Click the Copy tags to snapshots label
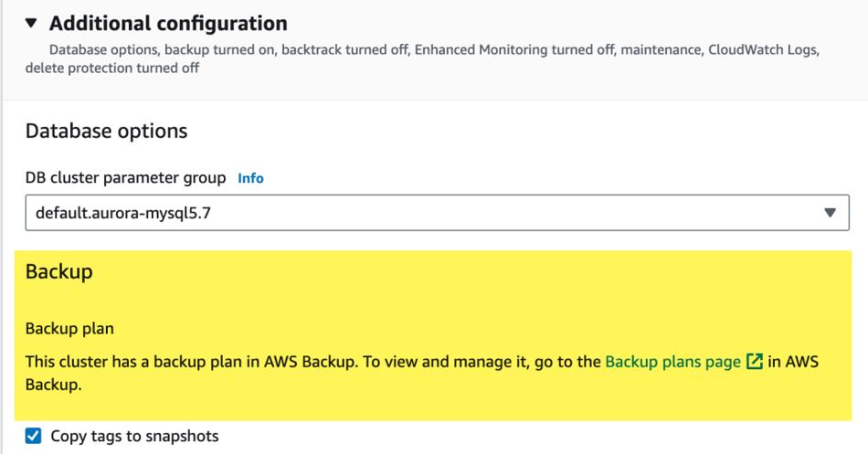The width and height of the screenshot is (868, 454). (x=134, y=437)
